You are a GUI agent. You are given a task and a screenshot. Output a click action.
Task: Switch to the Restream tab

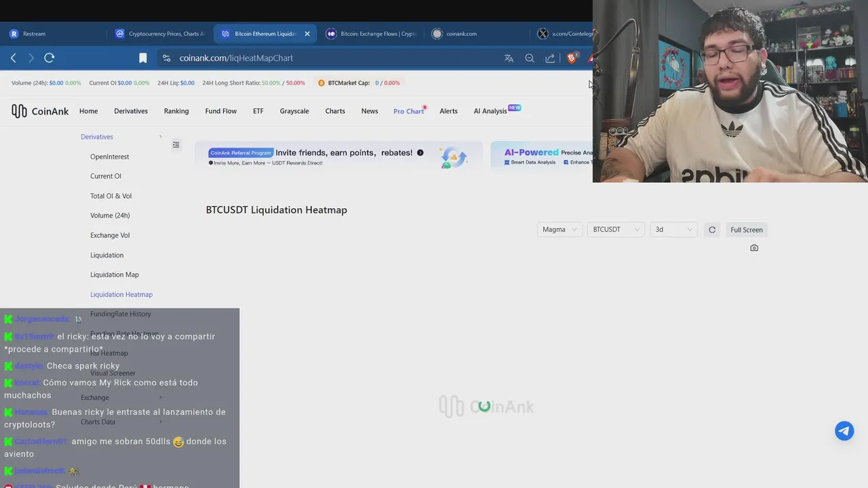click(54, 34)
